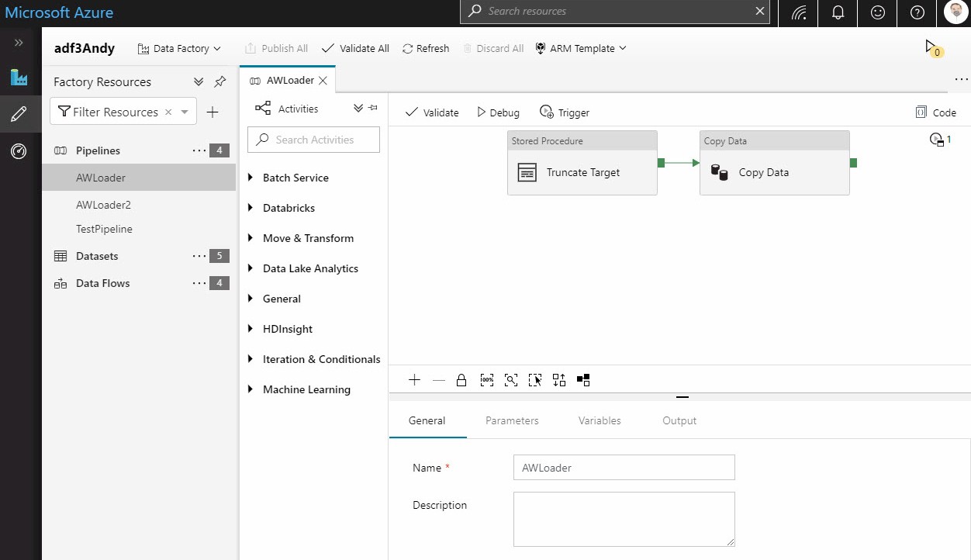
Task: Click the feedback smiley icon
Action: click(x=877, y=12)
